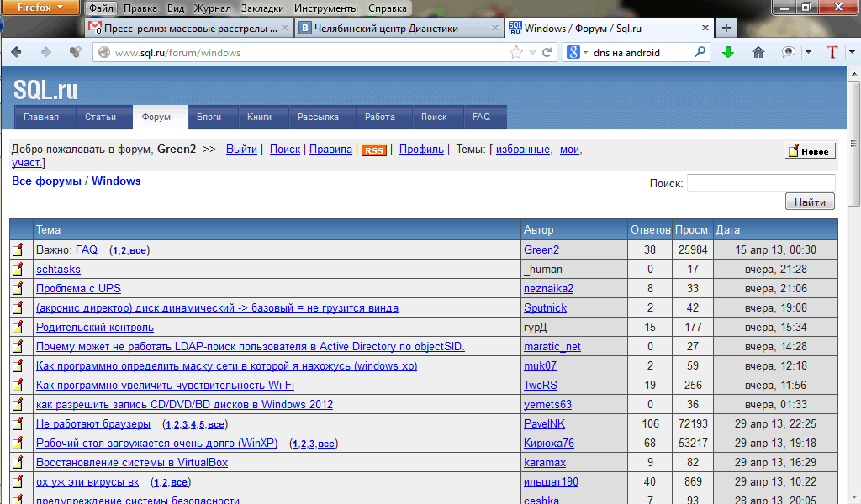
Task: Open the Firefox application menu button
Action: pyautogui.click(x=40, y=8)
